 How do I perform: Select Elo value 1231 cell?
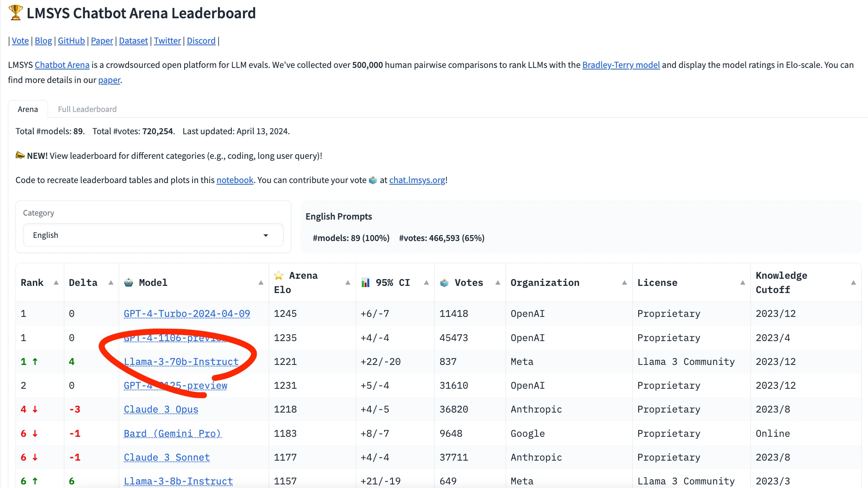[x=285, y=386]
